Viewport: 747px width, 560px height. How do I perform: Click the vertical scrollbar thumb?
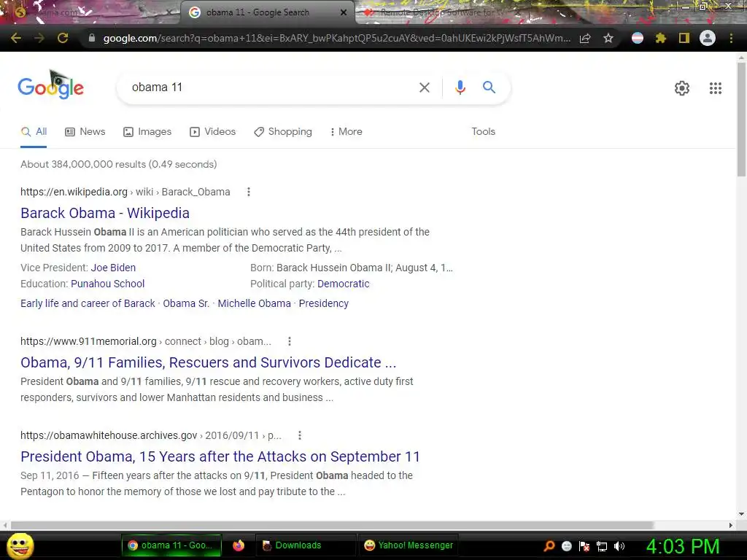(742, 119)
